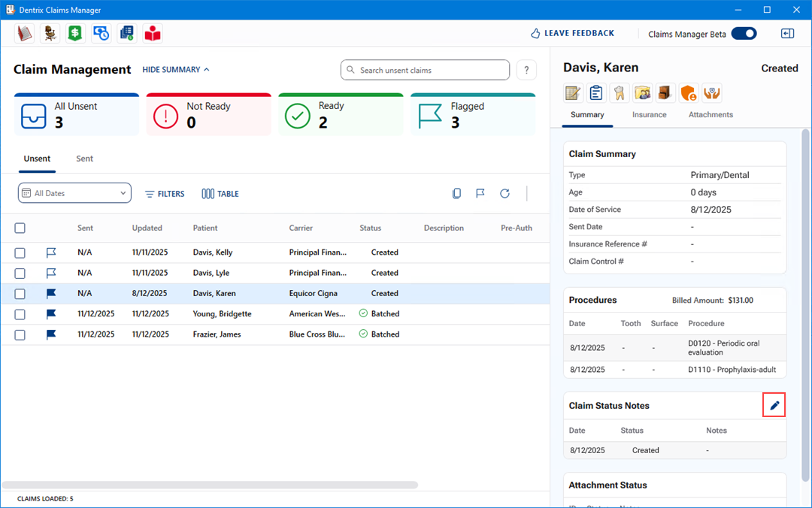Collapse summary using HIDE SUMMARY
This screenshot has width=812, height=508.
(x=176, y=70)
